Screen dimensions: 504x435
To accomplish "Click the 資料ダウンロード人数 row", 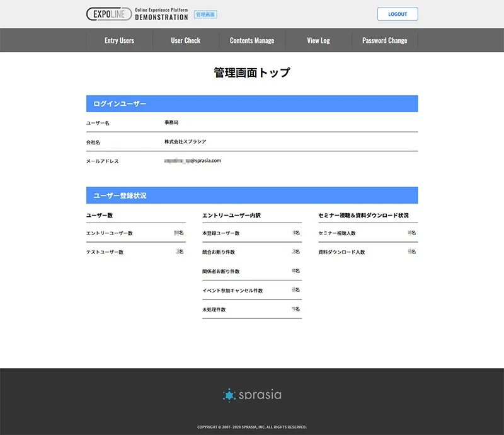I will (x=368, y=252).
